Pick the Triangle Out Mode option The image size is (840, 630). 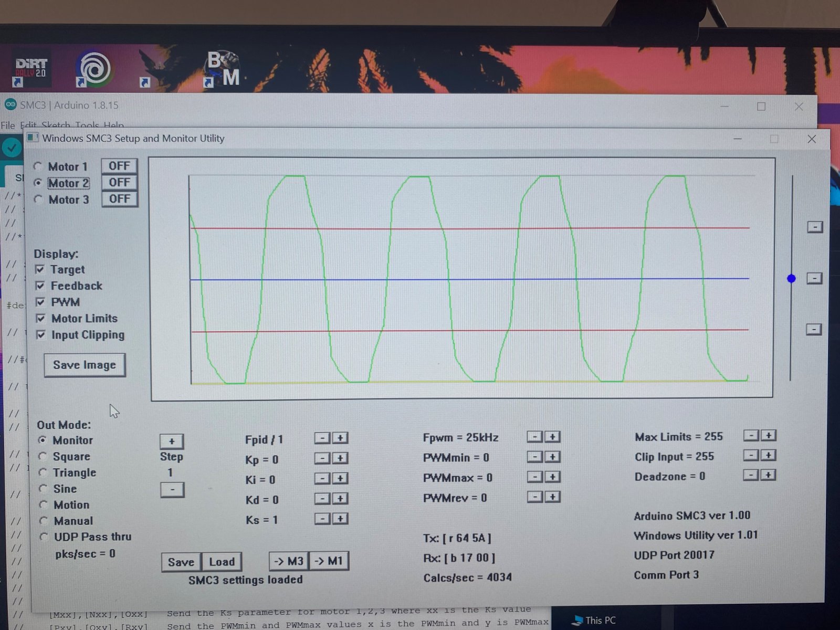pyautogui.click(x=43, y=472)
